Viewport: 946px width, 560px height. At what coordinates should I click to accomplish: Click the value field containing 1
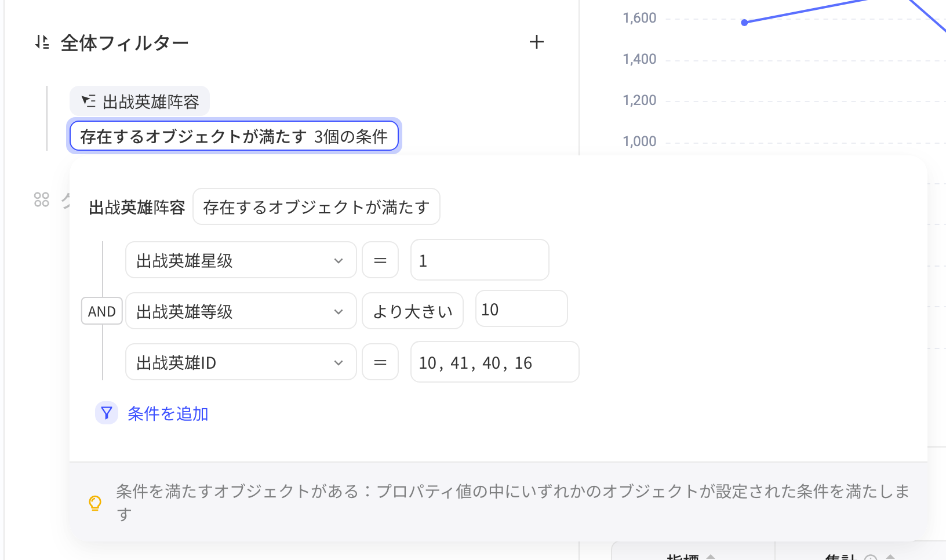click(x=480, y=260)
